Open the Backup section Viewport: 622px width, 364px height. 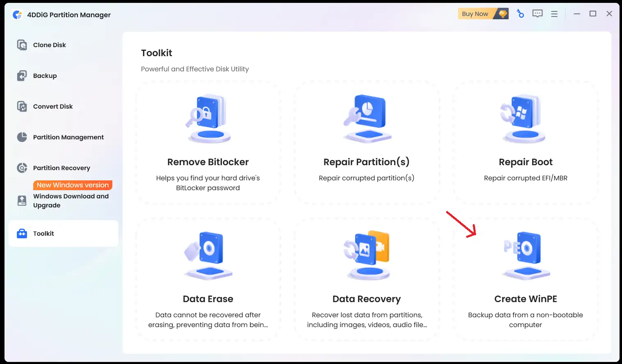pyautogui.click(x=45, y=76)
